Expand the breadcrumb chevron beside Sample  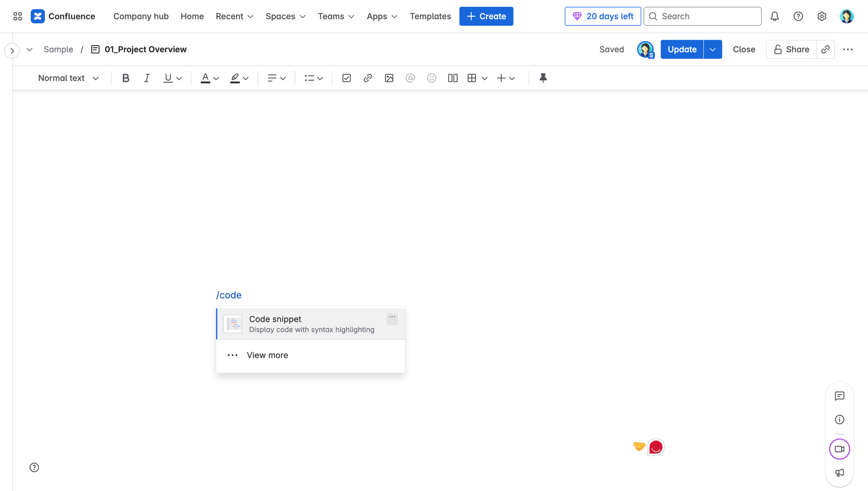click(29, 50)
